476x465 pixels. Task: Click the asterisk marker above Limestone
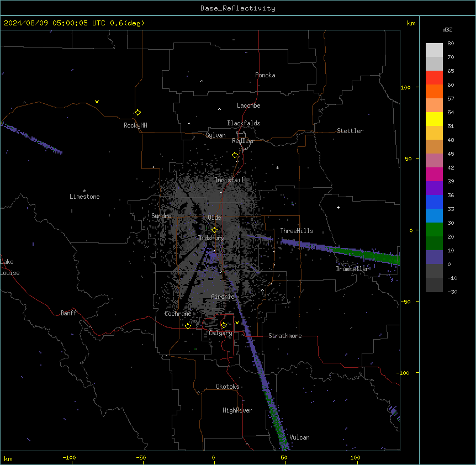pos(84,191)
